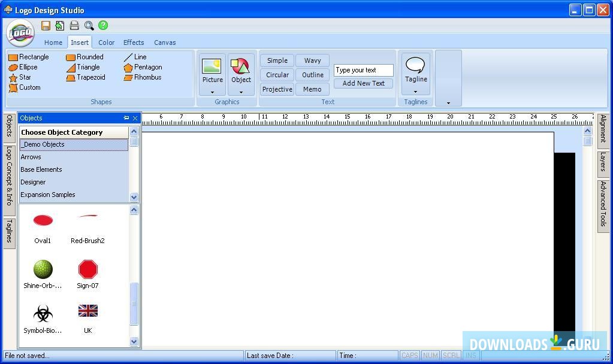This screenshot has height=364, width=613.
Task: Select Designer category
Action: click(x=74, y=182)
